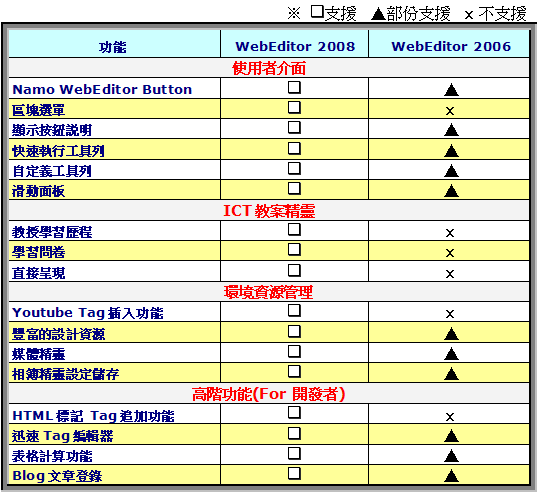The height and width of the screenshot is (492, 538).
Task: Click the x mark in HTML 標記 Tag row
Action: click(450, 417)
